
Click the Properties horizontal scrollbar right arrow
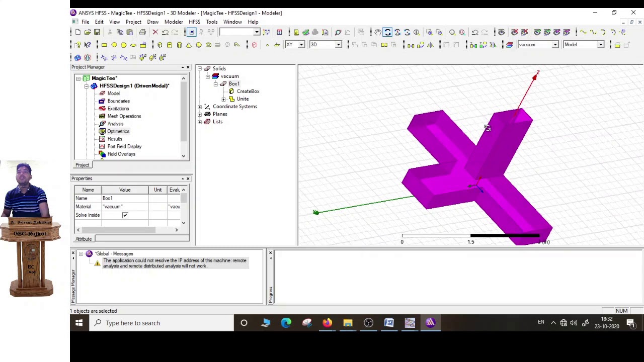176,230
